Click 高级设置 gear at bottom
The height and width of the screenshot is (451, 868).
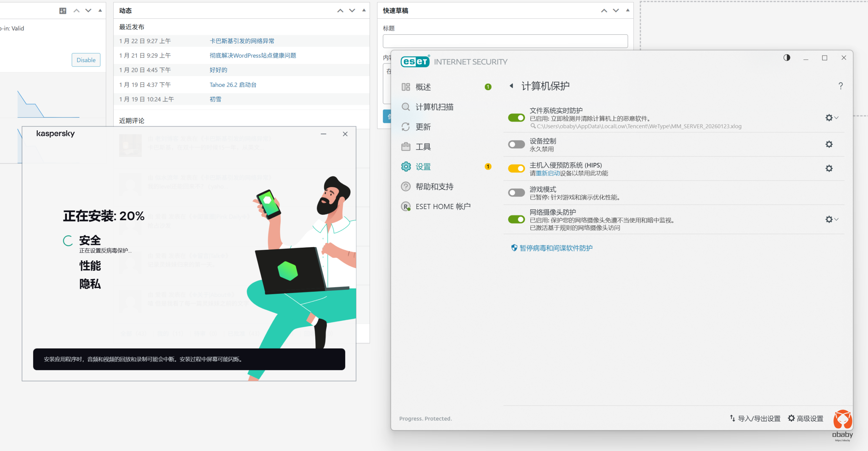click(x=791, y=418)
